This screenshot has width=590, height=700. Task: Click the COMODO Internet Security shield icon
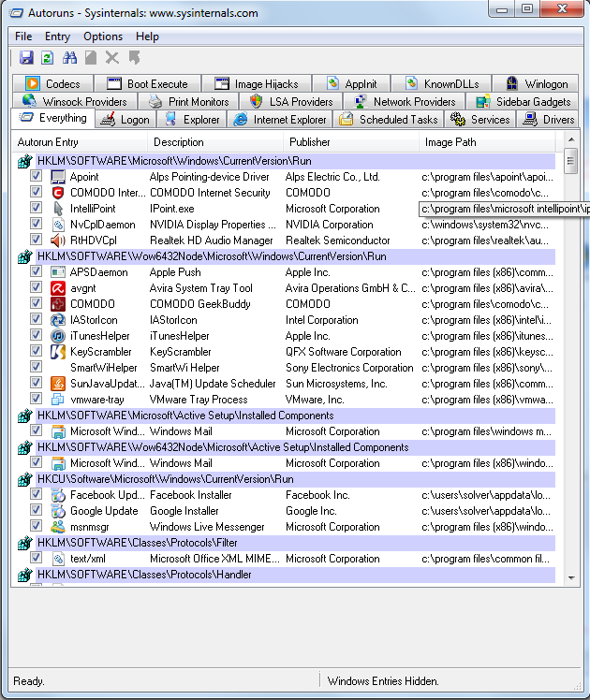(x=58, y=193)
